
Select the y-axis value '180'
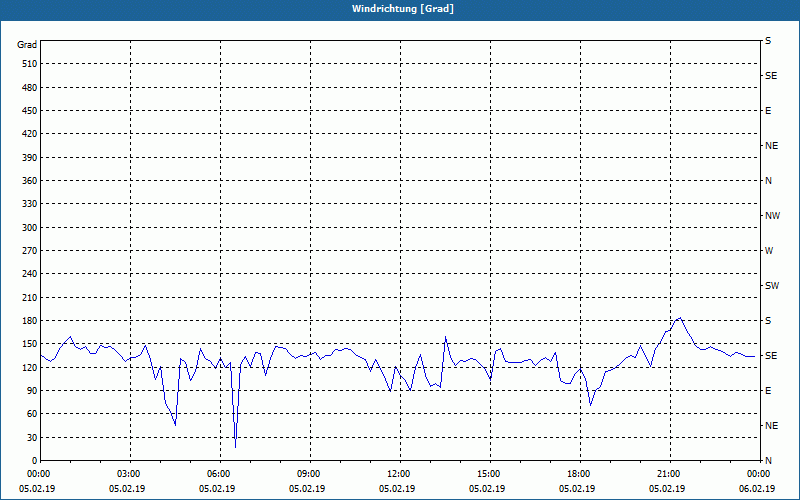(30, 321)
